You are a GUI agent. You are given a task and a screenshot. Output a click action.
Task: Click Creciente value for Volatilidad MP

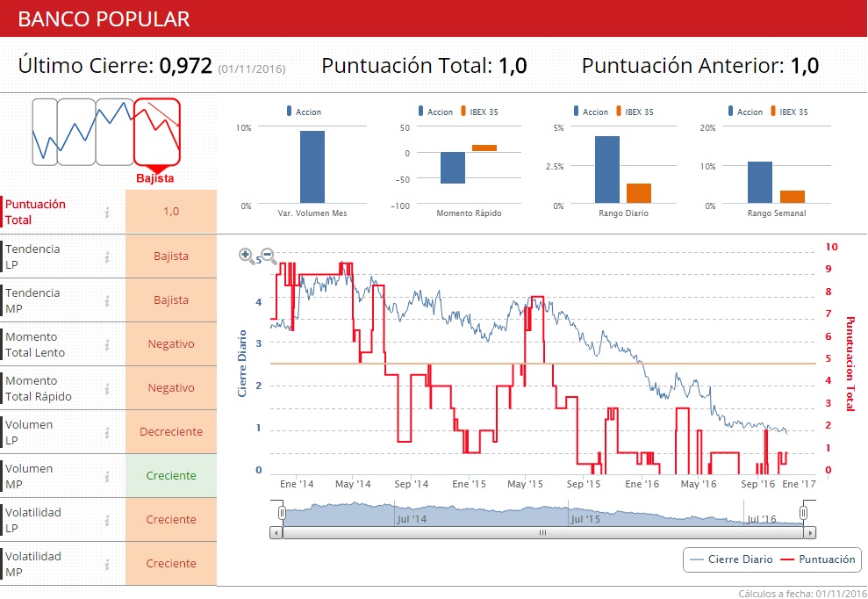pyautogui.click(x=171, y=563)
